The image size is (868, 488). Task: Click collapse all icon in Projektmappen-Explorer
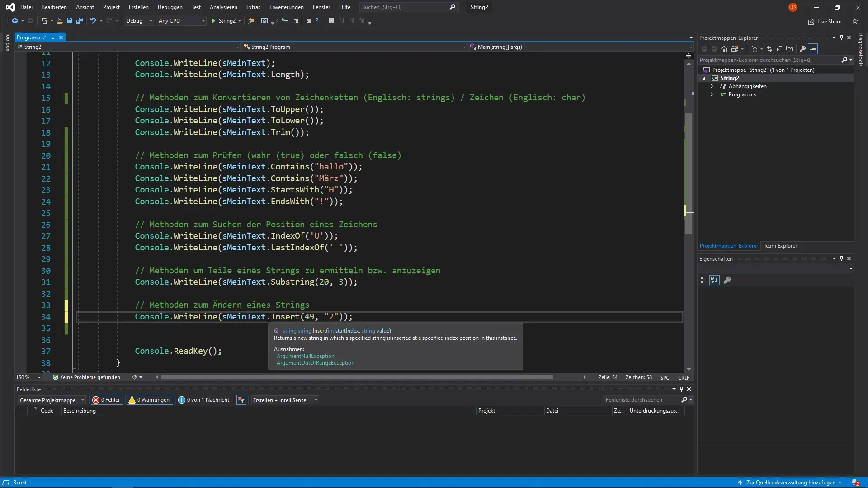[x=779, y=49]
